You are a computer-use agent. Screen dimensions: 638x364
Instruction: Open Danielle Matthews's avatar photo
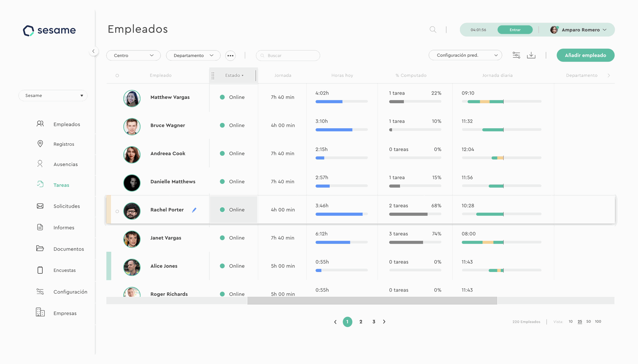(x=132, y=183)
